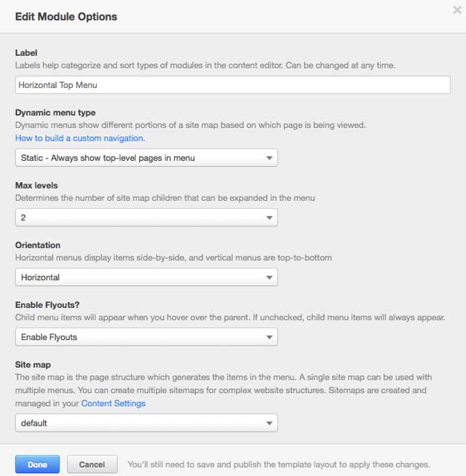
Task: Click the save and publish reminder text
Action: tap(278, 464)
